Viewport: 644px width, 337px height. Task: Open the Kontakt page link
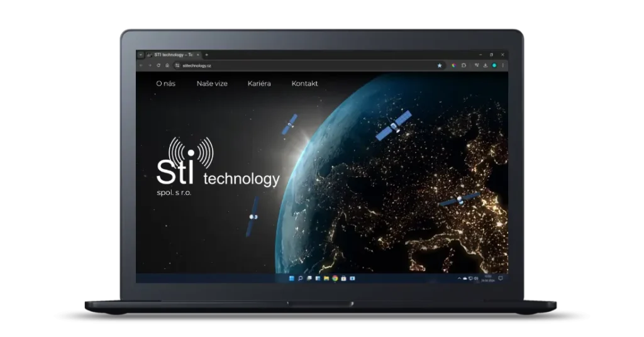tap(304, 84)
